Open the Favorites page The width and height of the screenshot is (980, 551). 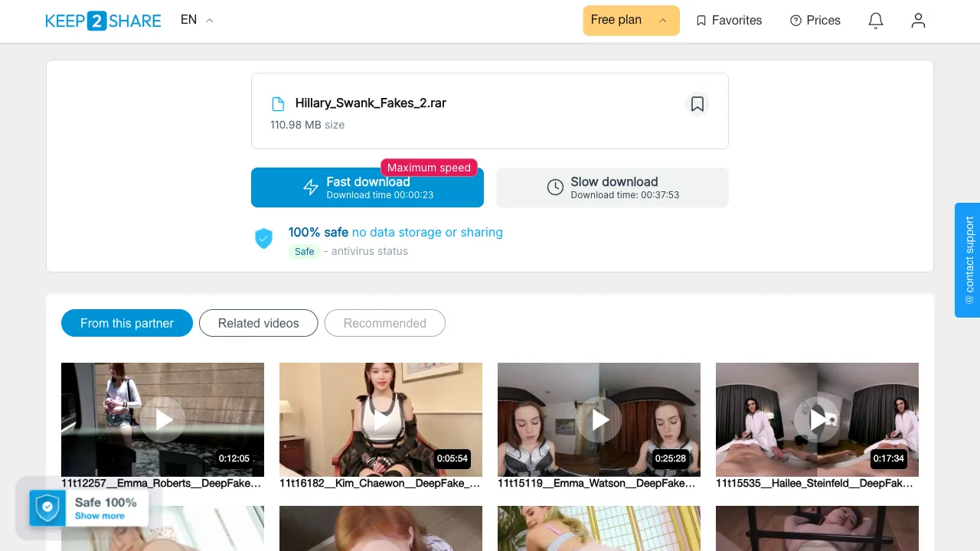729,21
